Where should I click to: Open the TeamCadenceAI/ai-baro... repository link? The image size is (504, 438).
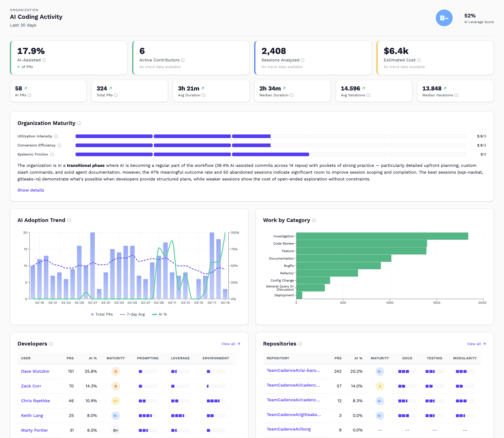click(x=293, y=370)
